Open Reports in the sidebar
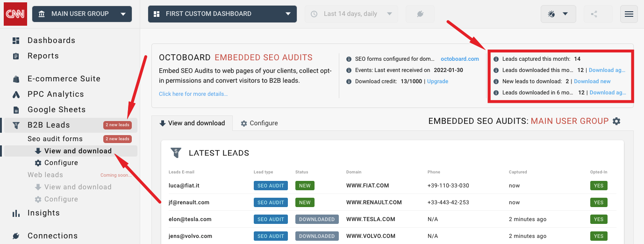Viewport: 644px width, 244px height. click(43, 56)
